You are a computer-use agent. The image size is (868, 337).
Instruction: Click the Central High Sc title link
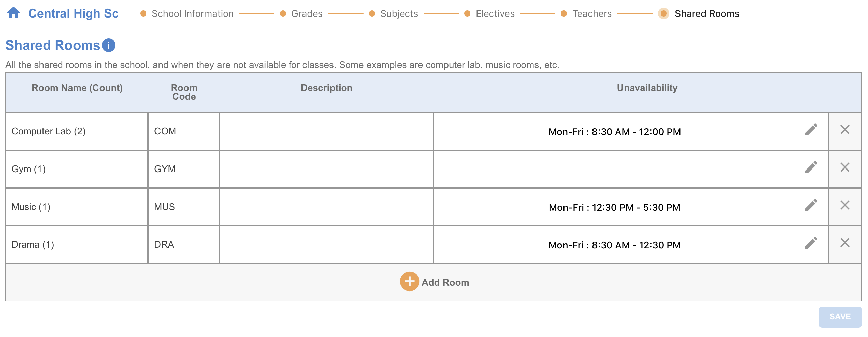point(74,13)
